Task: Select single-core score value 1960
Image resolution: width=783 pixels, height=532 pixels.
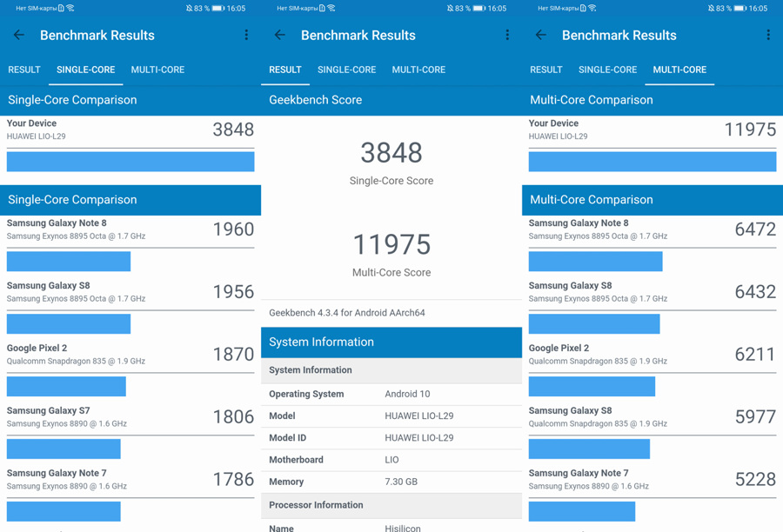Action: click(234, 229)
